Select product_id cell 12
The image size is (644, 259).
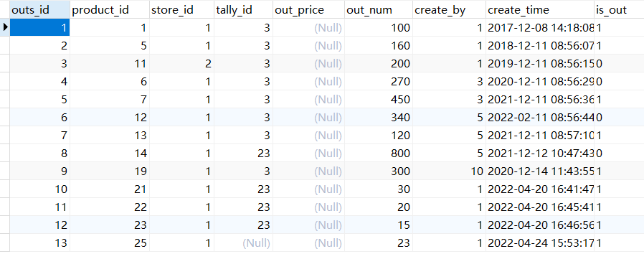click(x=110, y=117)
